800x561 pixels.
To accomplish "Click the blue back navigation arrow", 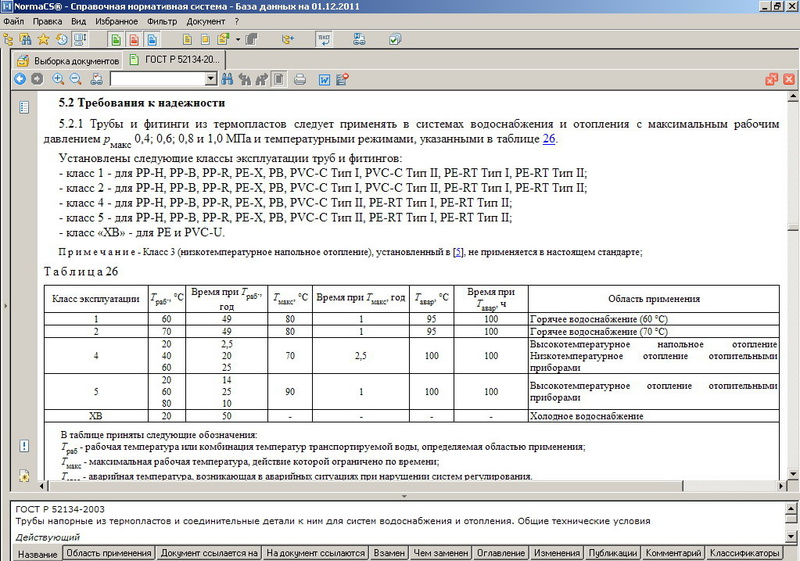I will (19, 79).
